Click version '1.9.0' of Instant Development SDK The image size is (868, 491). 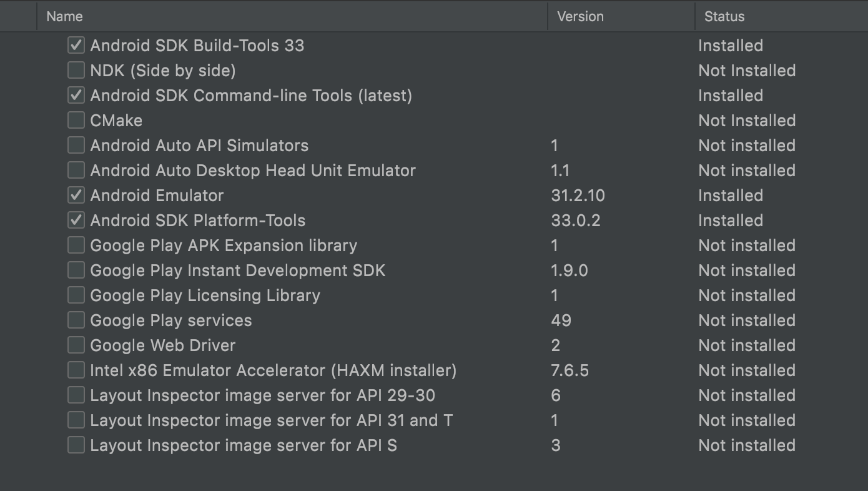(570, 270)
